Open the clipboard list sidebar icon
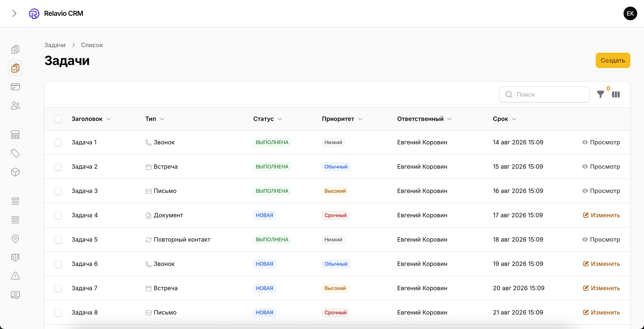The height and width of the screenshot is (329, 644). (x=15, y=49)
